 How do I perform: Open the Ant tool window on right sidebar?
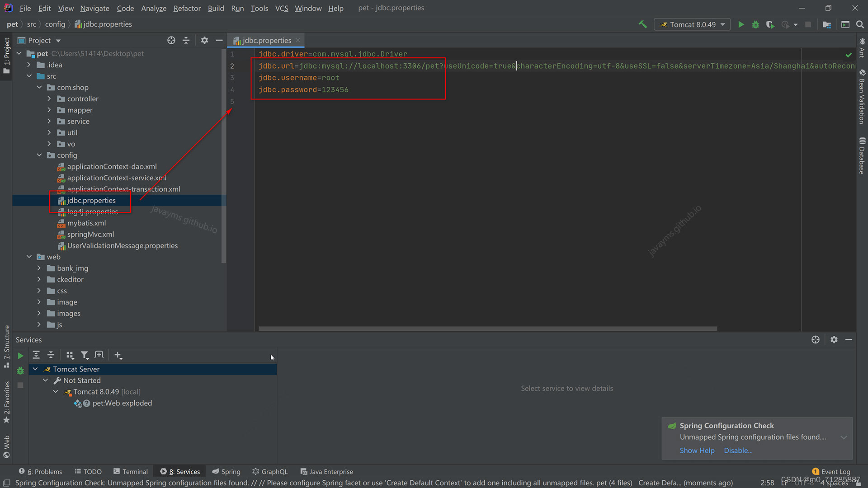[862, 47]
